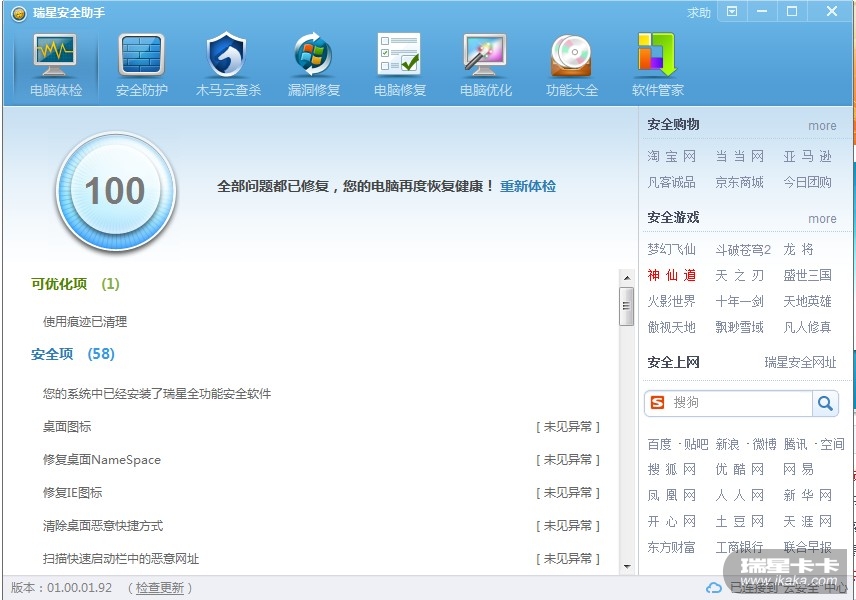Click the 100 health score circle

click(x=116, y=191)
